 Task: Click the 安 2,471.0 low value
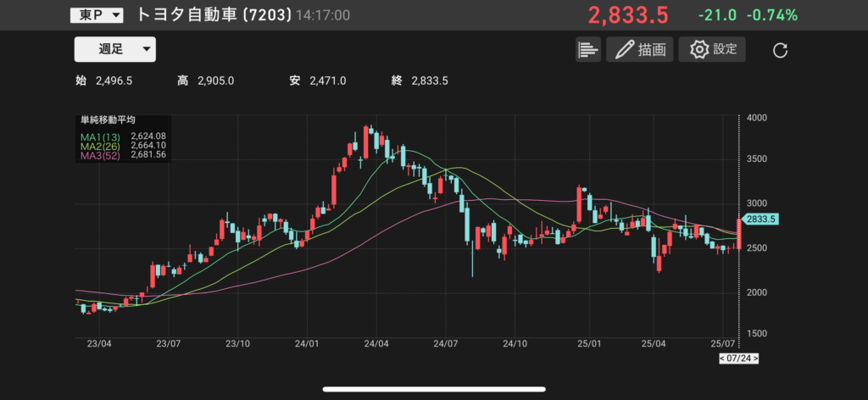pyautogui.click(x=318, y=81)
